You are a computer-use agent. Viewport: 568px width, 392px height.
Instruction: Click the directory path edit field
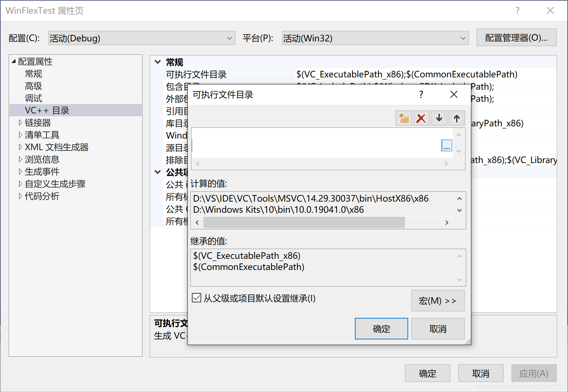tap(317, 145)
